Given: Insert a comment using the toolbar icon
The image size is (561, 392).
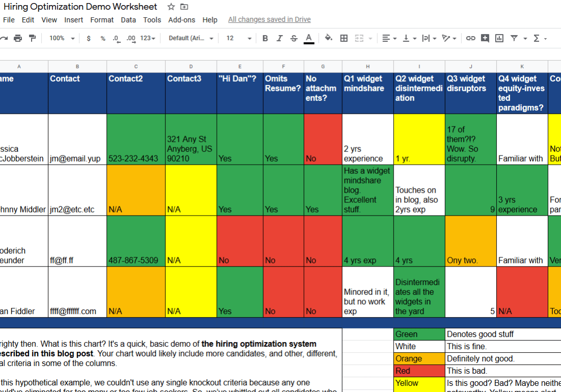Looking at the screenshot, I should (x=485, y=38).
